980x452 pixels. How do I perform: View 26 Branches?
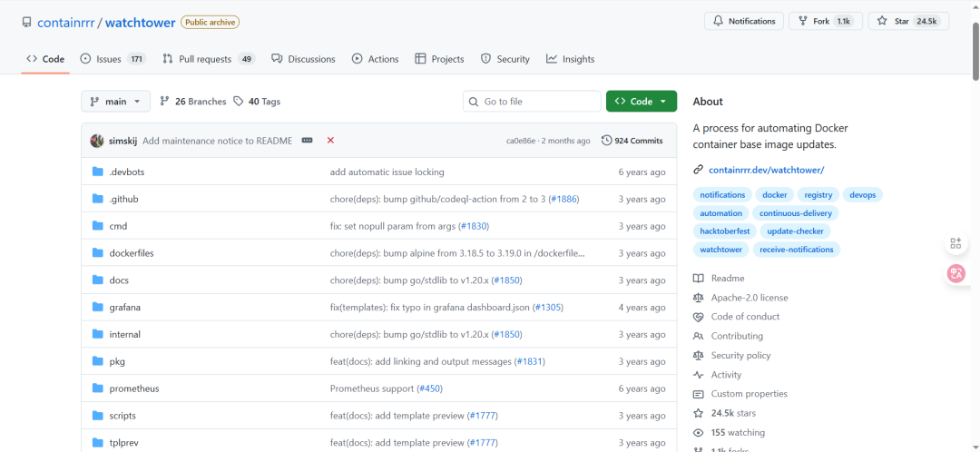(193, 102)
